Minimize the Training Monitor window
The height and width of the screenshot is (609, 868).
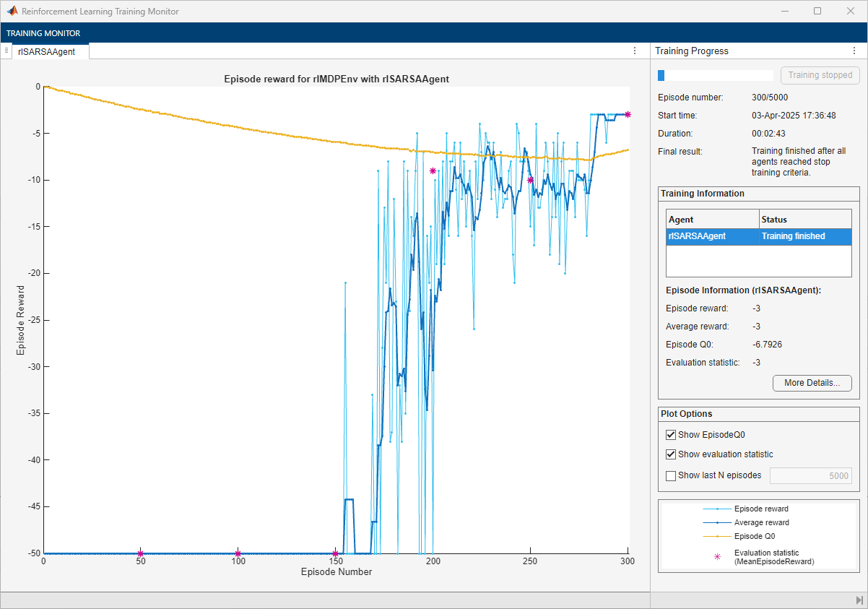tap(784, 12)
